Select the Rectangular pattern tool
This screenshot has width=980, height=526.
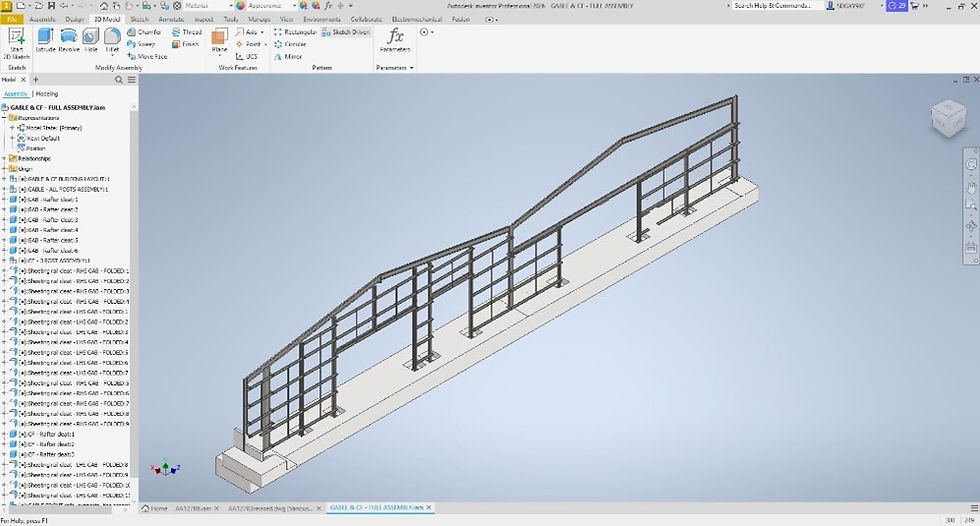click(295, 32)
